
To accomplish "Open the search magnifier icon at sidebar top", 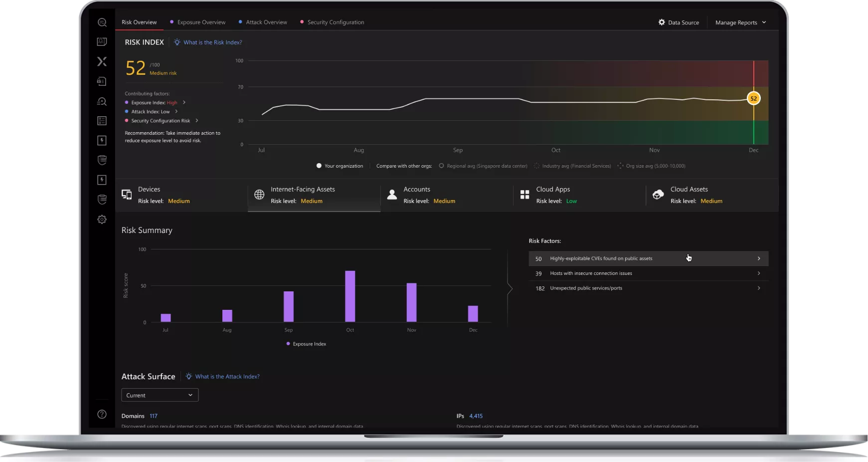I will (x=102, y=22).
